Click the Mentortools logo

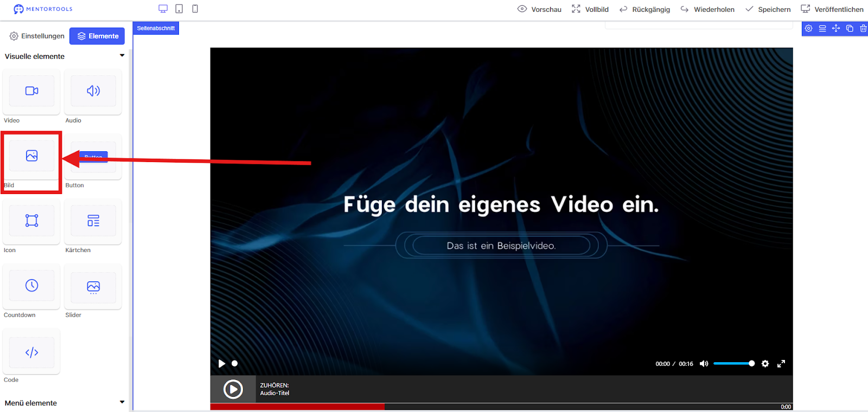click(43, 9)
